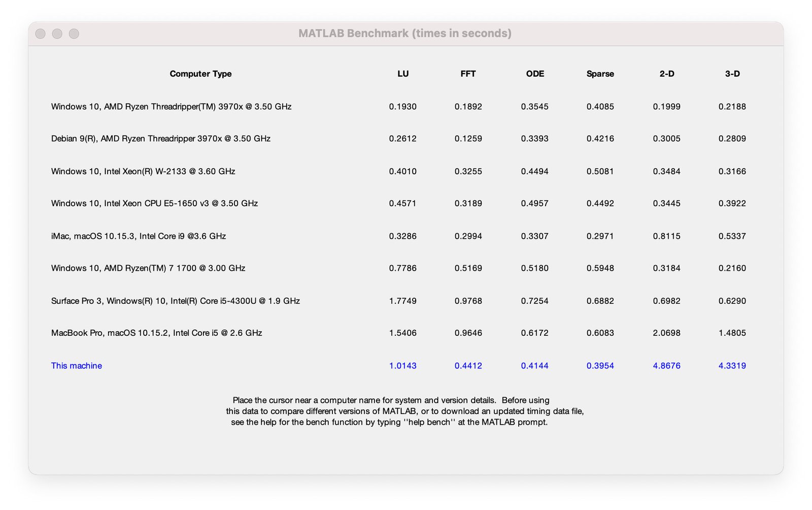Click the MATLAB Benchmark window title bar
The image size is (812, 510).
tap(405, 33)
